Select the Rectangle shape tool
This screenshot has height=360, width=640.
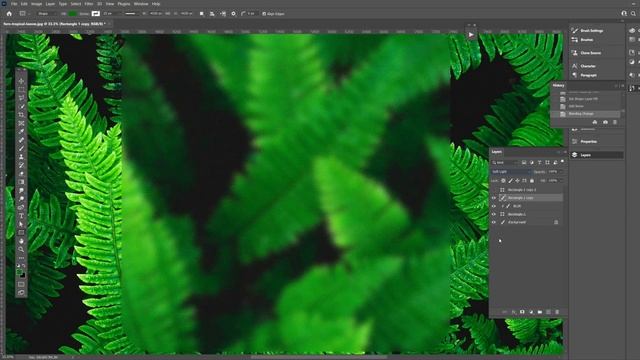tap(21, 233)
